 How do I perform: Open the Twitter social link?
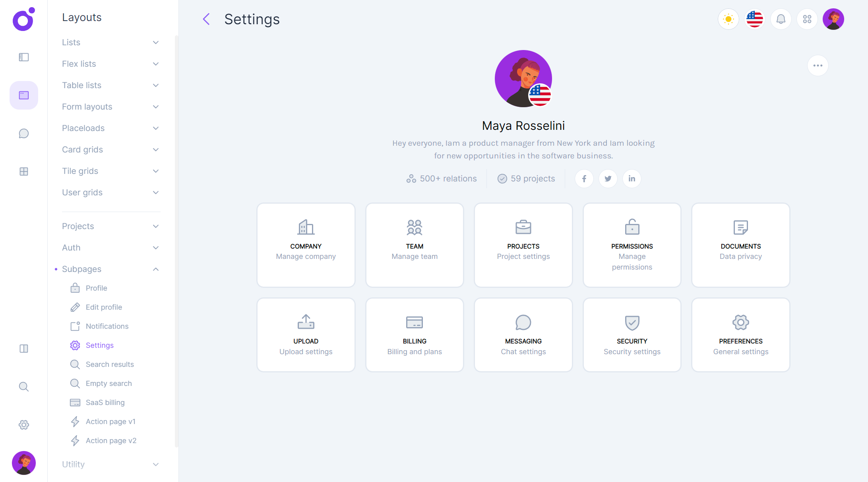click(608, 179)
